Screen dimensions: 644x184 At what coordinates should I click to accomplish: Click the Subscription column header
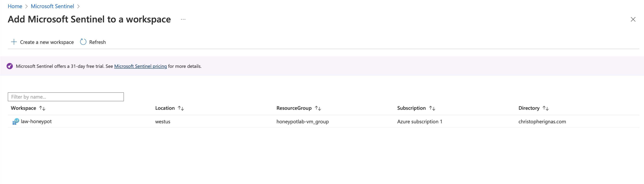[x=411, y=108]
